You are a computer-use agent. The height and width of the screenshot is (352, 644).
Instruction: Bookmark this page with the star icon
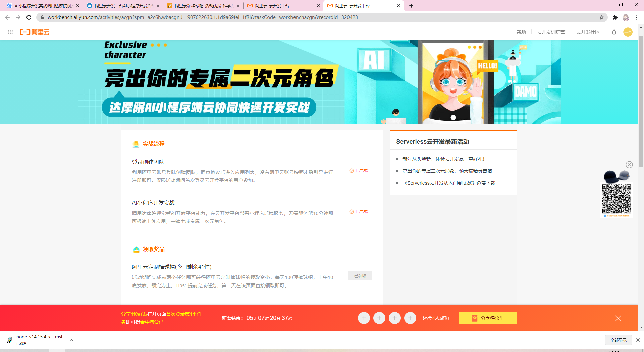(x=602, y=17)
